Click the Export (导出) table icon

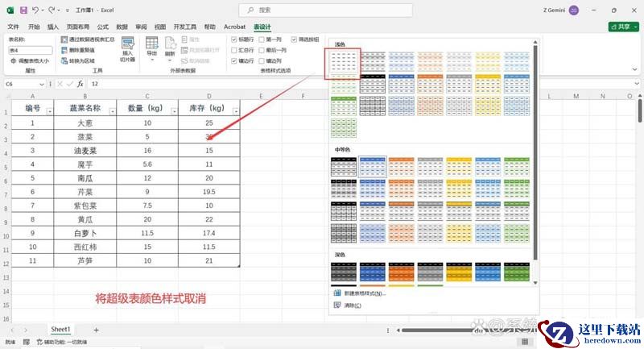point(151,48)
